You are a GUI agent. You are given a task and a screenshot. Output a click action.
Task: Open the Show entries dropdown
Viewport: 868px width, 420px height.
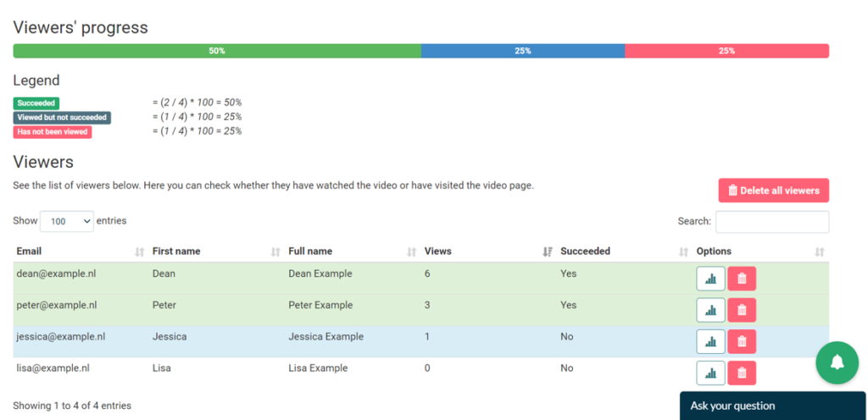click(66, 221)
